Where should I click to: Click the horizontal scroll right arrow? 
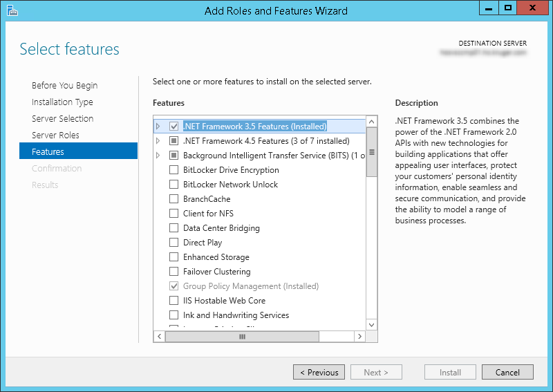(359, 336)
